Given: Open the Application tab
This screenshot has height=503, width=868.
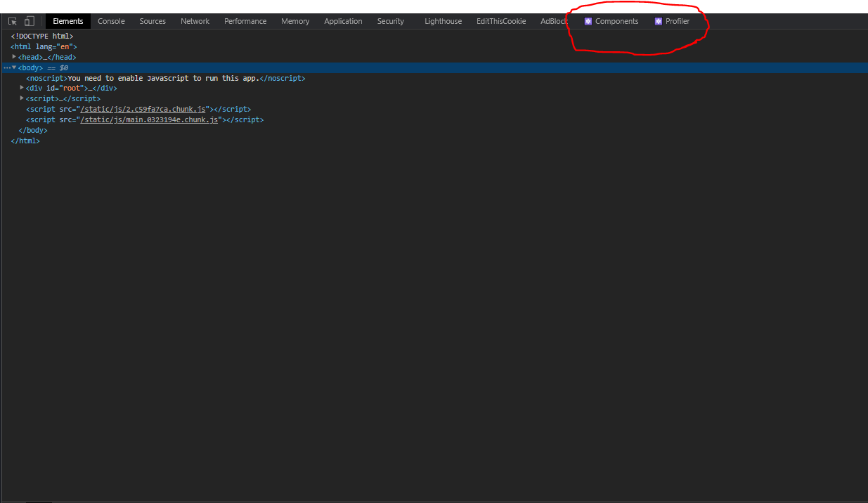Looking at the screenshot, I should coord(343,21).
